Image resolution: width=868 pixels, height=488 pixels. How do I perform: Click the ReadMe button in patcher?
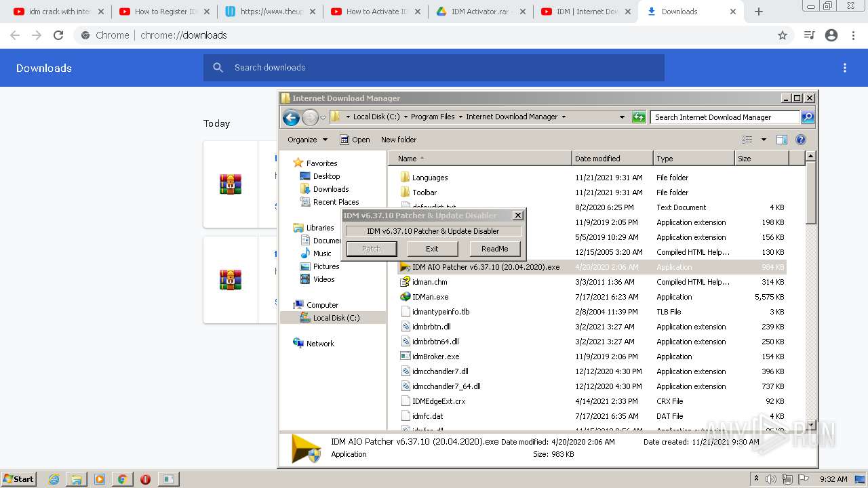click(494, 249)
